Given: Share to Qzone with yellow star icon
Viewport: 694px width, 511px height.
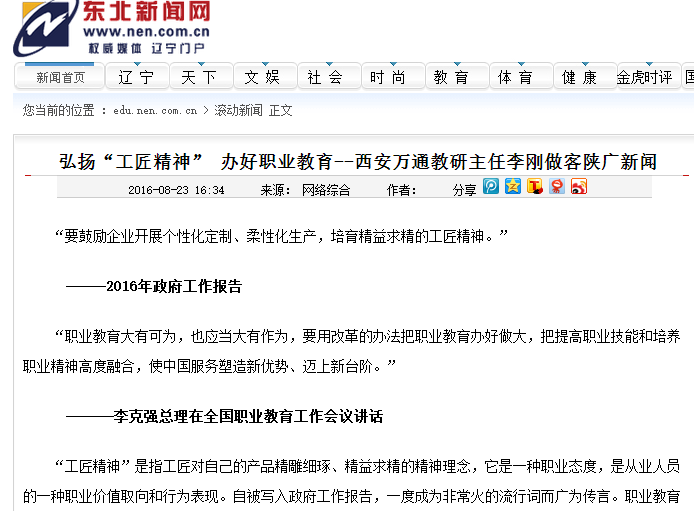Looking at the screenshot, I should [x=513, y=187].
